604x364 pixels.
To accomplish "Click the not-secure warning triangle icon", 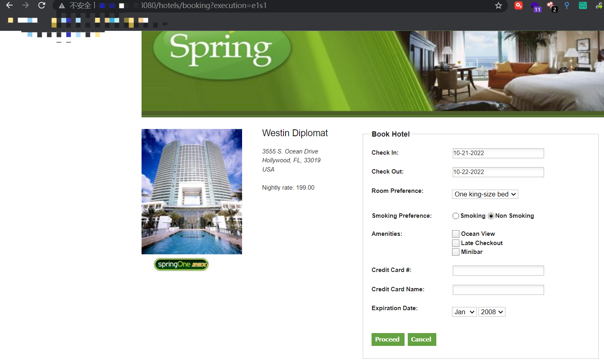I will click(62, 6).
